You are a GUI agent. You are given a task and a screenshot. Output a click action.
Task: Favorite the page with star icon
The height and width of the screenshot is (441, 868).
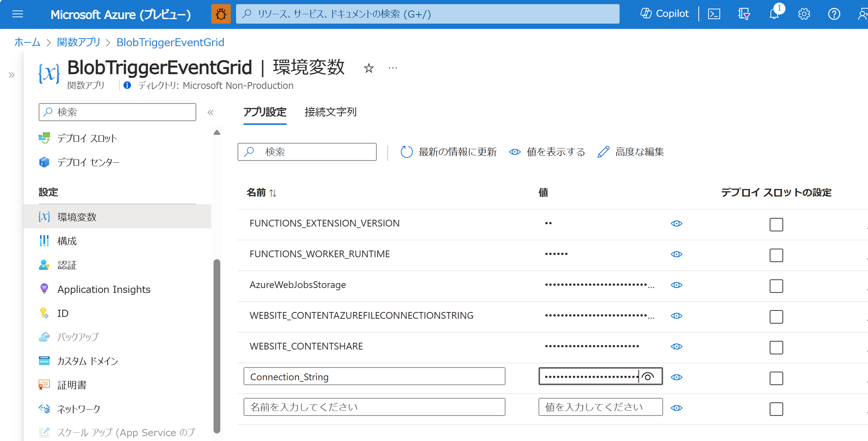[x=369, y=68]
